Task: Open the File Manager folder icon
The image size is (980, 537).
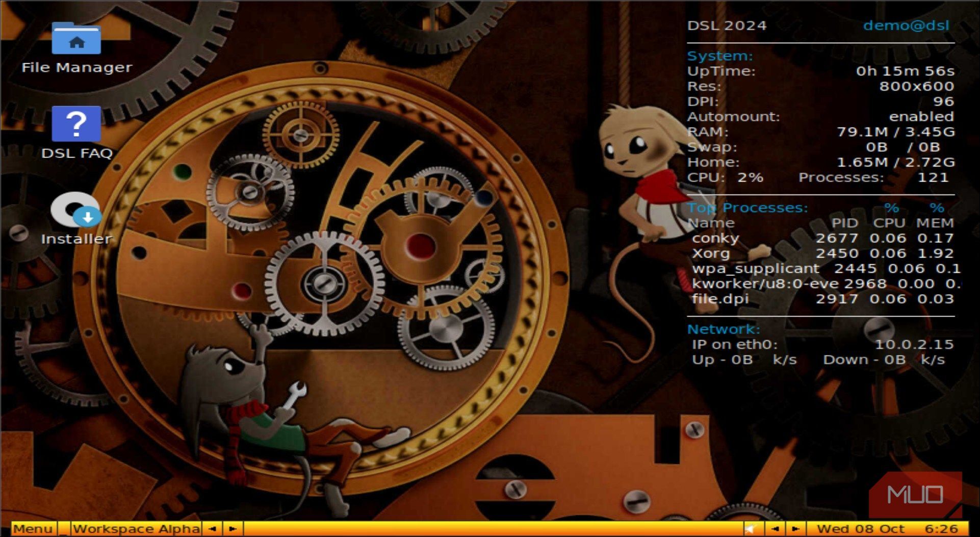Action: pyautogui.click(x=76, y=39)
